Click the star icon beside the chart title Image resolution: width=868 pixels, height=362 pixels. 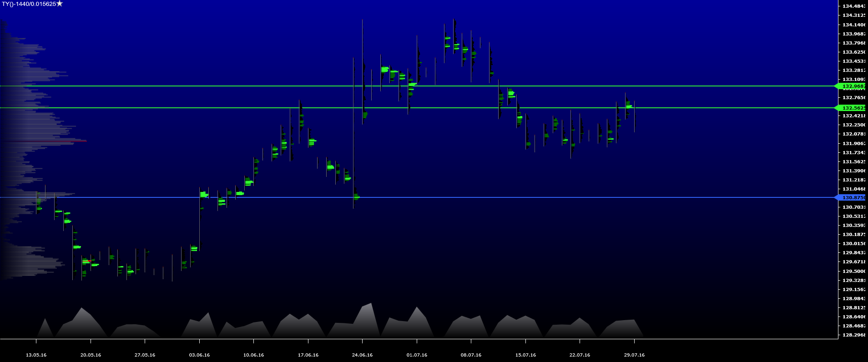coord(59,4)
